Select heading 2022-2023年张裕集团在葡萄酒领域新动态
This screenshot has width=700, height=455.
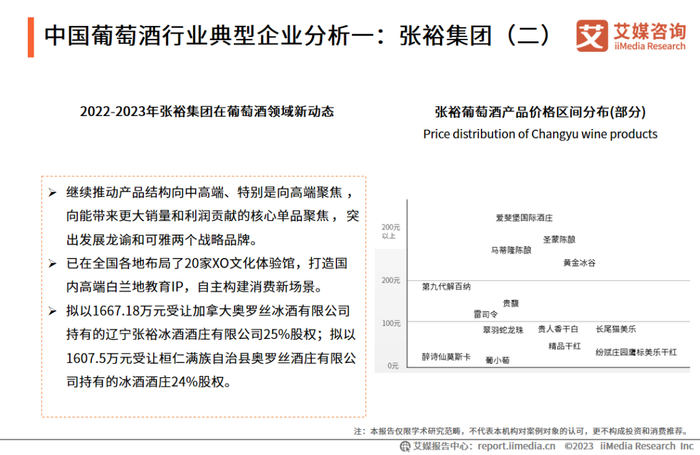click(x=207, y=111)
